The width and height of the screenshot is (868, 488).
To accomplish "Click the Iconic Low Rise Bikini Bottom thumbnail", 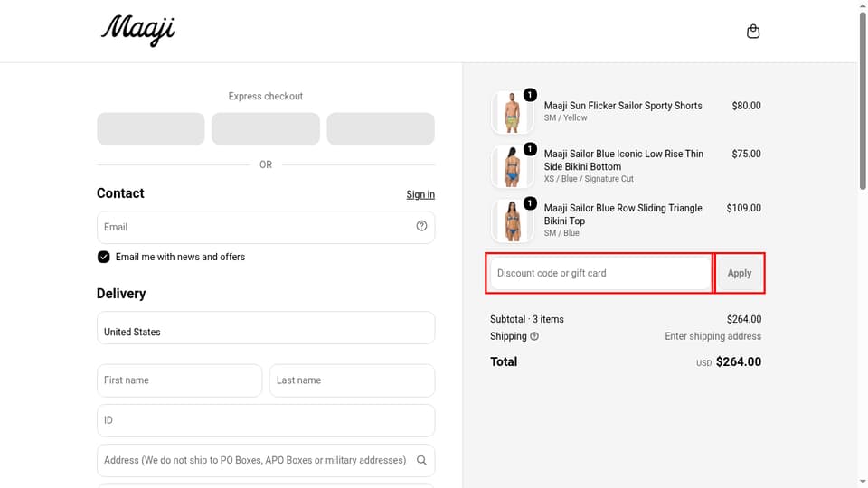I will point(512,166).
